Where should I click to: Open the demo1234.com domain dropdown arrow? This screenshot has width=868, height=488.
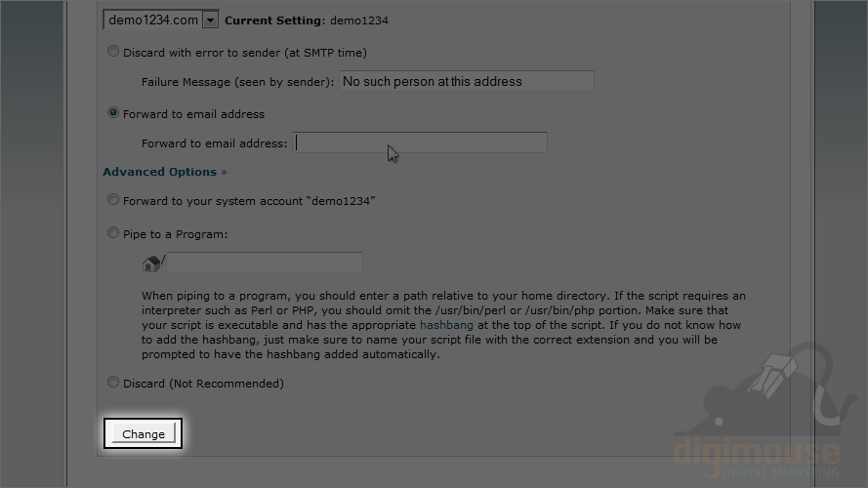pyautogui.click(x=210, y=20)
